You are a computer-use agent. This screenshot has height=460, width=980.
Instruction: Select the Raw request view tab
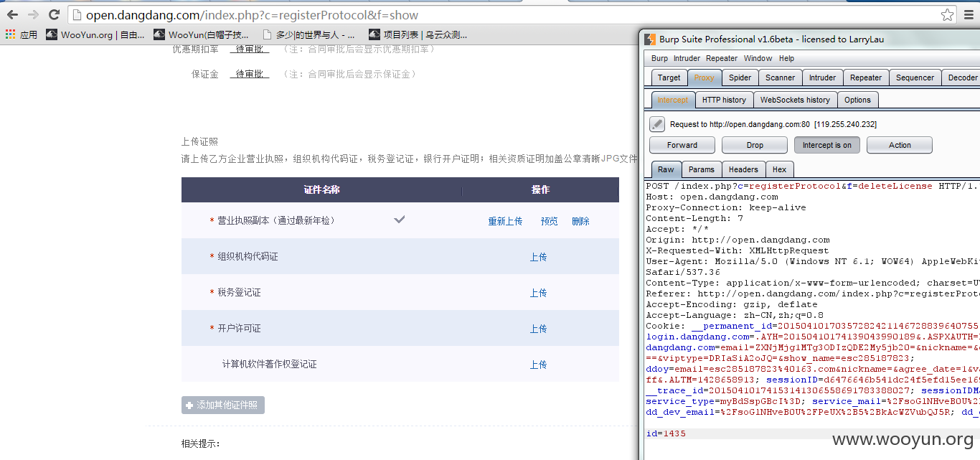point(666,169)
